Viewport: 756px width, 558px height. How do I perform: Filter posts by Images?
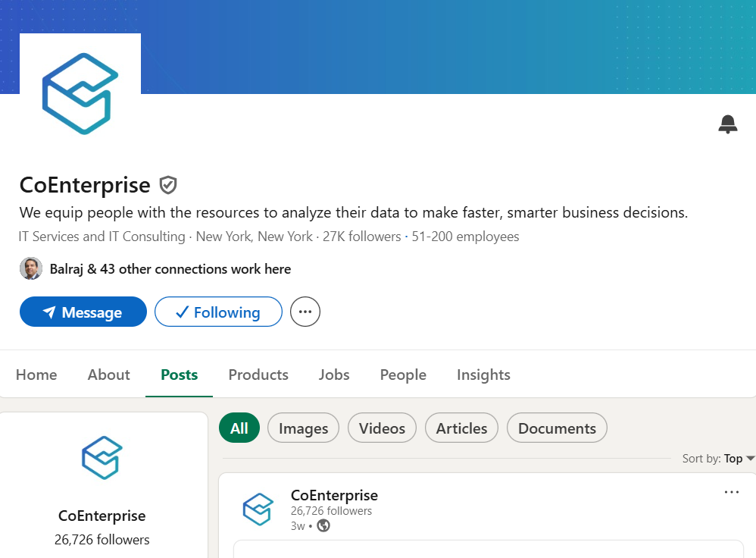click(x=303, y=428)
